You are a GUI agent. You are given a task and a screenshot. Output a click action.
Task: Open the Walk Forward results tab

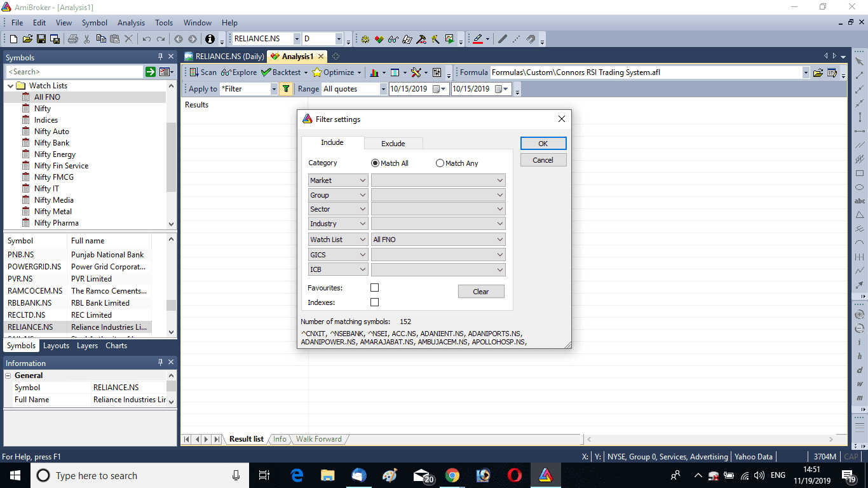pos(318,439)
